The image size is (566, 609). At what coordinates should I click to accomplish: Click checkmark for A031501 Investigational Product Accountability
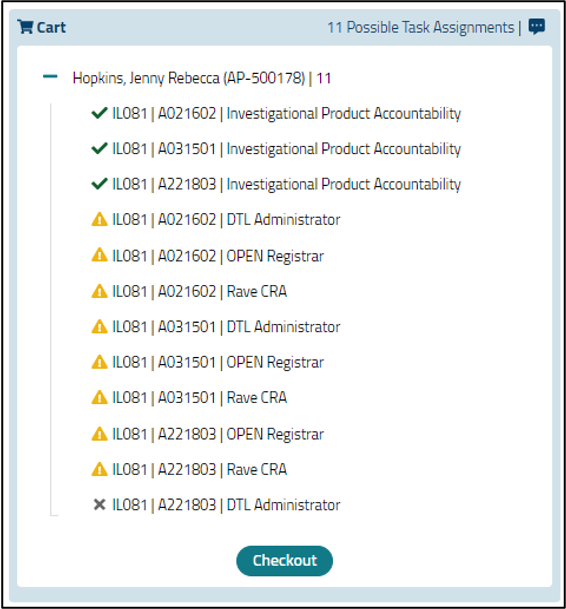pos(99,148)
